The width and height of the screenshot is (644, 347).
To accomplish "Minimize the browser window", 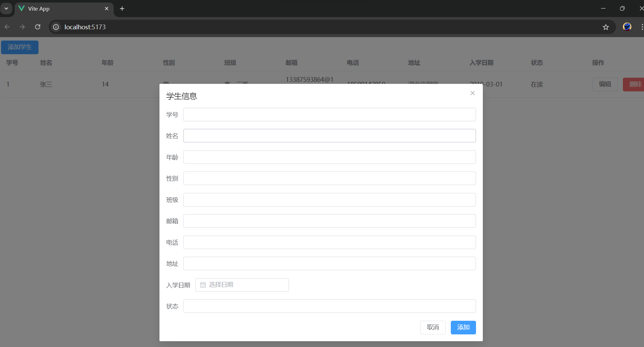I will pyautogui.click(x=603, y=9).
